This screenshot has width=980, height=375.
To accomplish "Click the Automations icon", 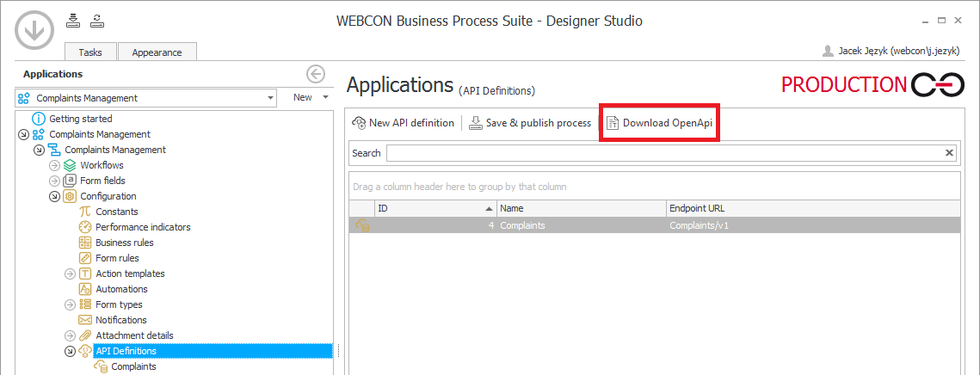I will point(86,289).
